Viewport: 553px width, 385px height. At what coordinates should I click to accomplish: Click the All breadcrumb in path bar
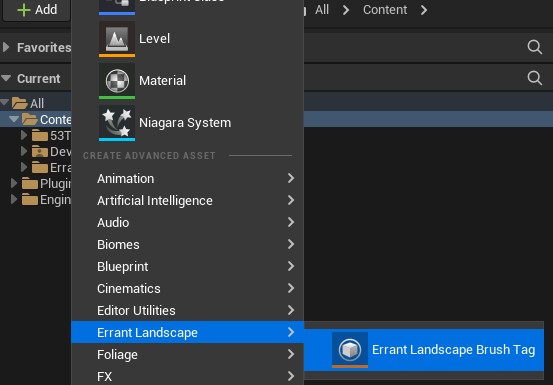(x=322, y=10)
